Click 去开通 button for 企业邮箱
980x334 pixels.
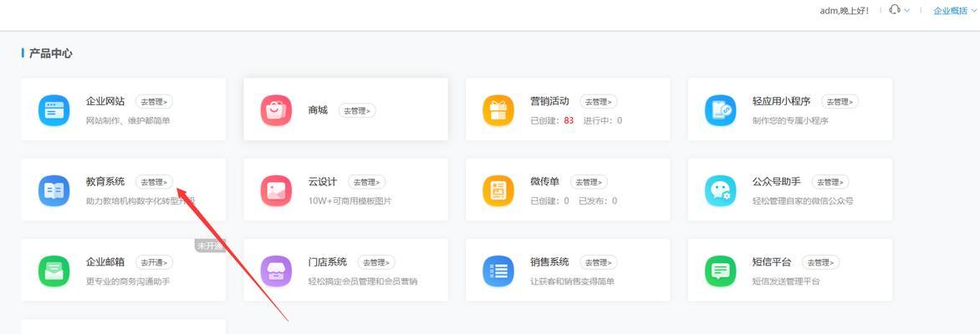click(x=155, y=262)
